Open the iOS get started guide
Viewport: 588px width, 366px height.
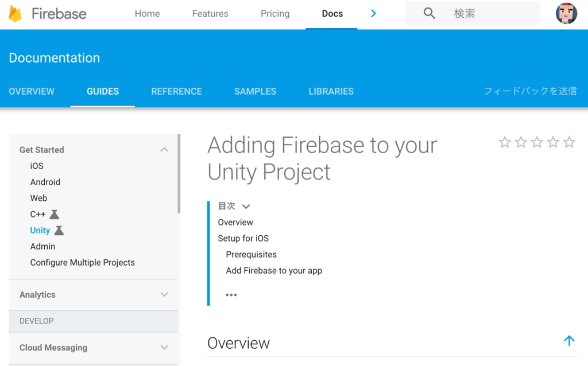click(x=37, y=166)
